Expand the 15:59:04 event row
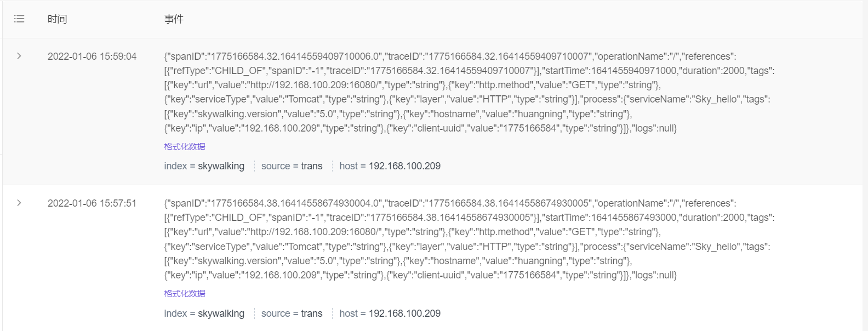Image resolution: width=868 pixels, height=331 pixels. pos(19,56)
